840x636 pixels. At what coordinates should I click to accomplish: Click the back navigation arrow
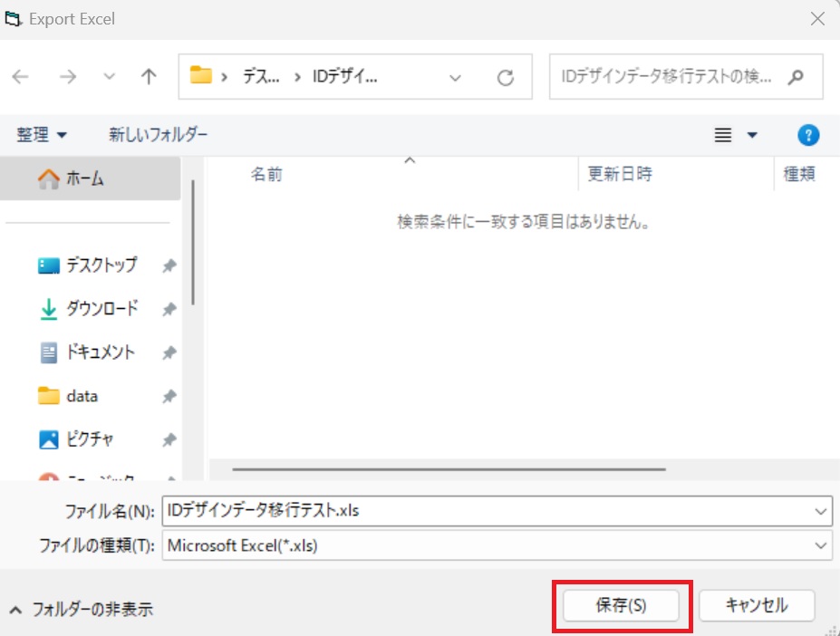click(x=20, y=77)
